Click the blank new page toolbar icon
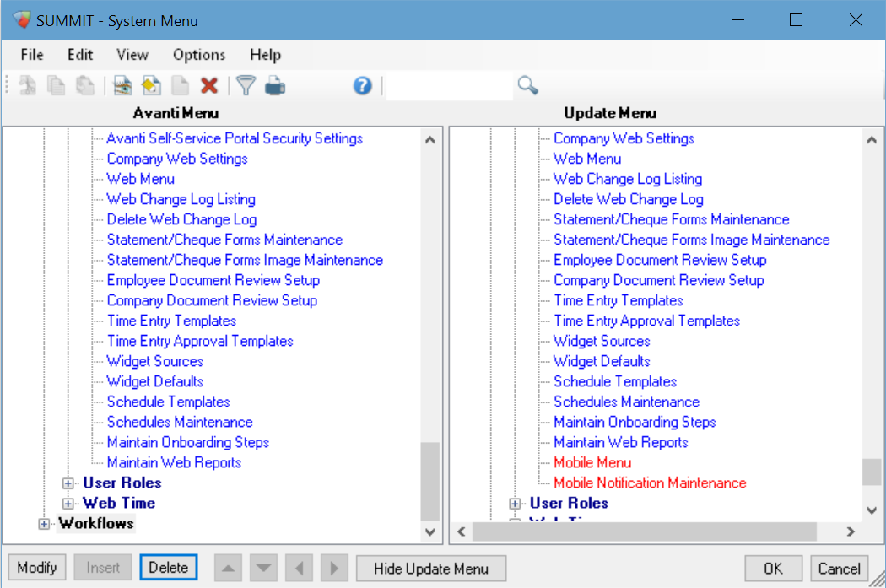Screen dimensions: 886x588 pyautogui.click(x=181, y=86)
